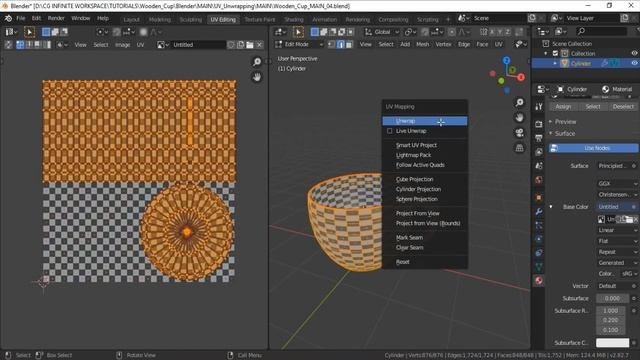Open the GGX distribution dropdown
The image size is (640, 360).
point(617,184)
